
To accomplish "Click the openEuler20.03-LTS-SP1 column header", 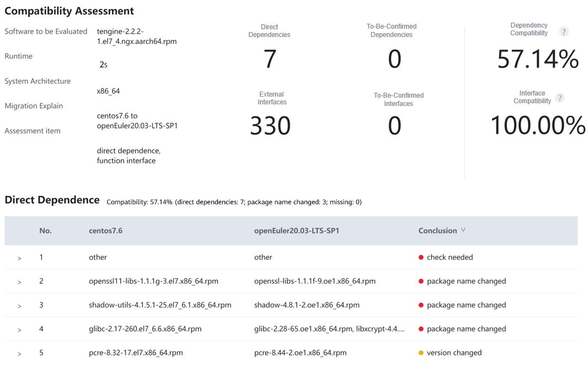I will tap(296, 231).
